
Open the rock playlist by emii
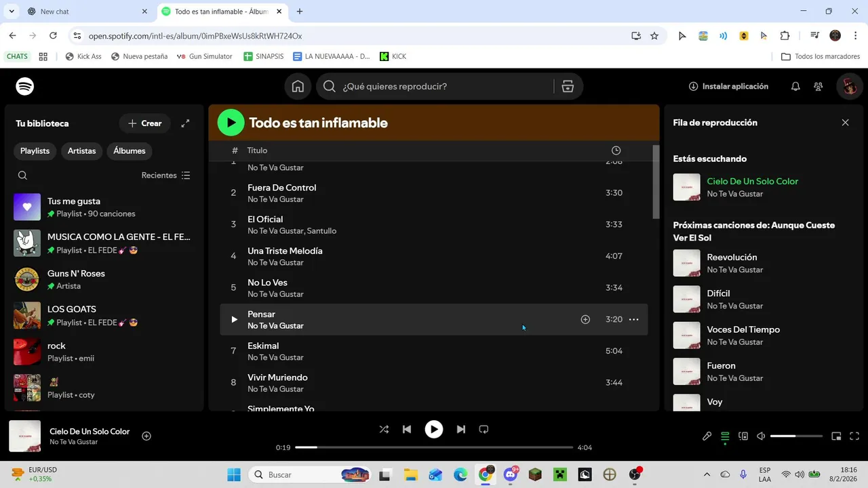[104, 352]
